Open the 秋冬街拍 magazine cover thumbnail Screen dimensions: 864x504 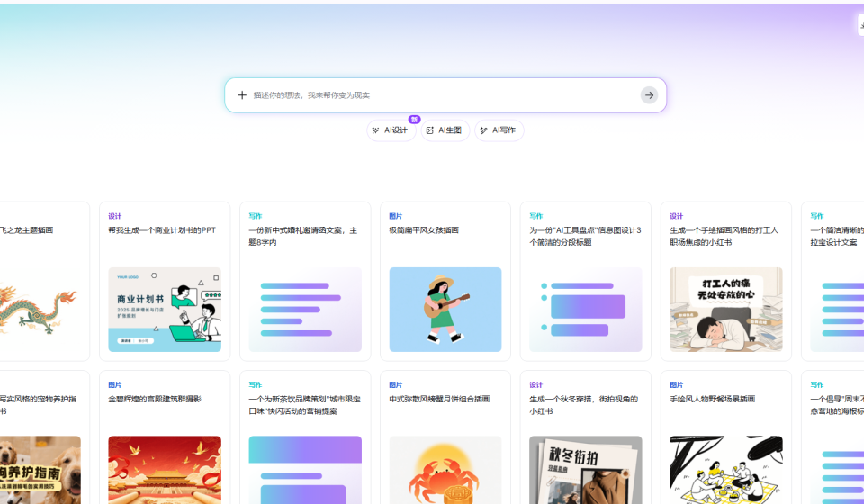(x=586, y=470)
